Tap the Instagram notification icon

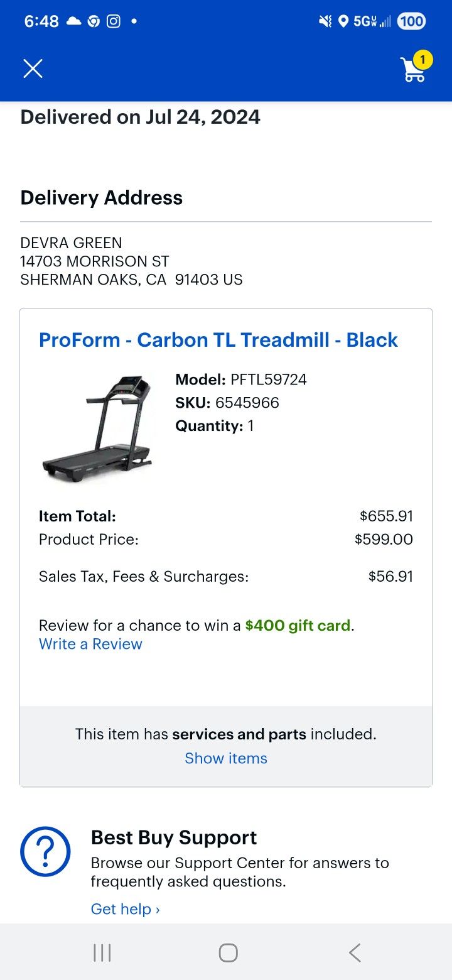(113, 21)
